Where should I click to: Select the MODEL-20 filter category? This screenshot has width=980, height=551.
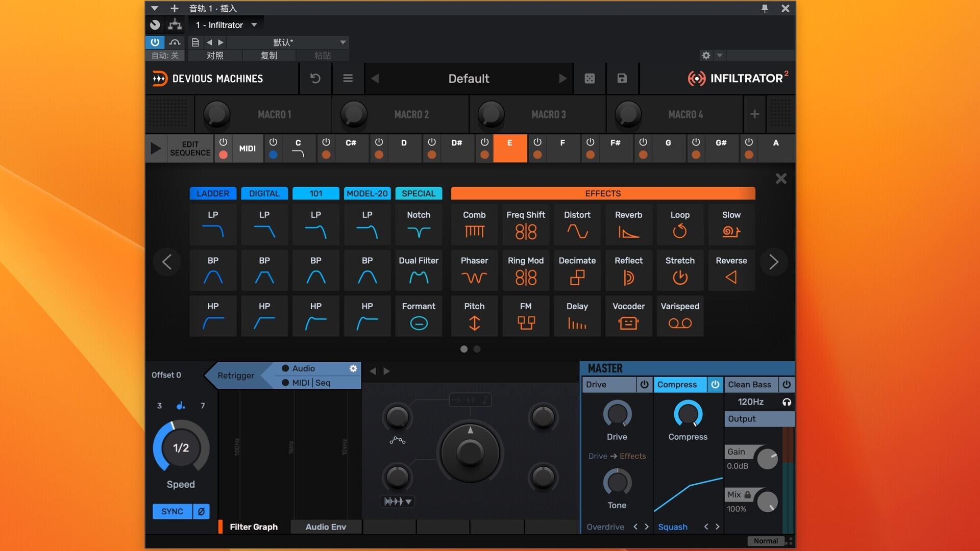(x=367, y=193)
